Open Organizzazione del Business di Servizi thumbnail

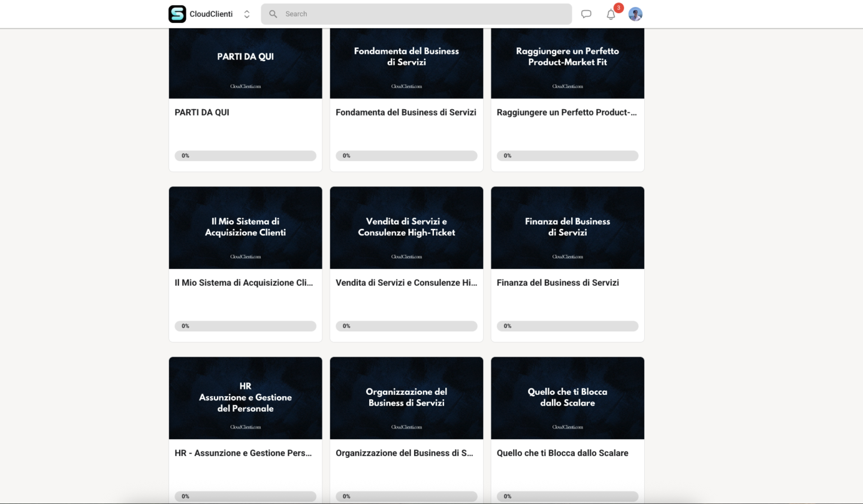pyautogui.click(x=406, y=398)
